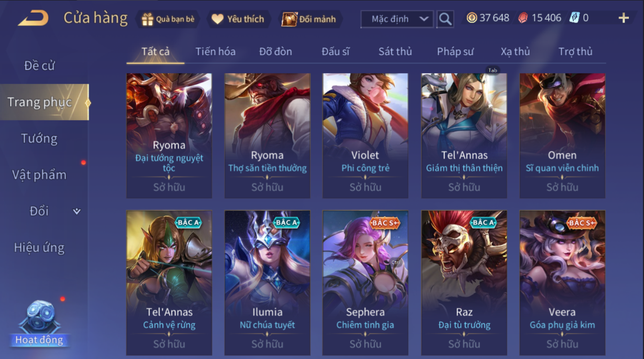Image resolution: width=644 pixels, height=359 pixels.
Task: Tap the gold coin currency icon
Action: click(x=472, y=18)
